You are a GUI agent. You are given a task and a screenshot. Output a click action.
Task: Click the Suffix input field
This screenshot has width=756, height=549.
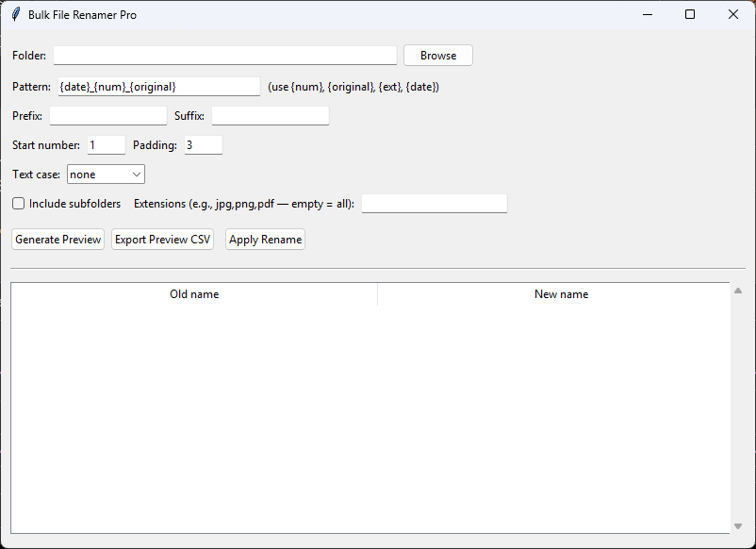270,115
